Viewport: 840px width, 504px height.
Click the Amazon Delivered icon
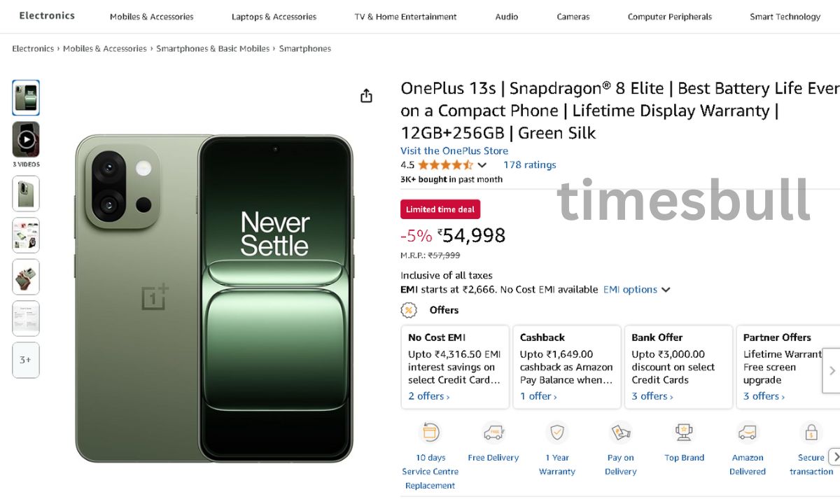[748, 432]
